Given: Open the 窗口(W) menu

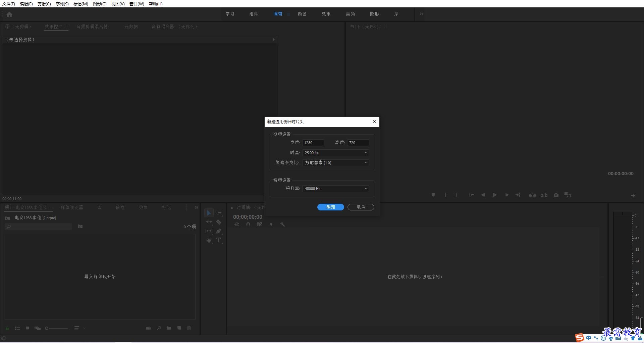Looking at the screenshot, I should click(x=137, y=4).
